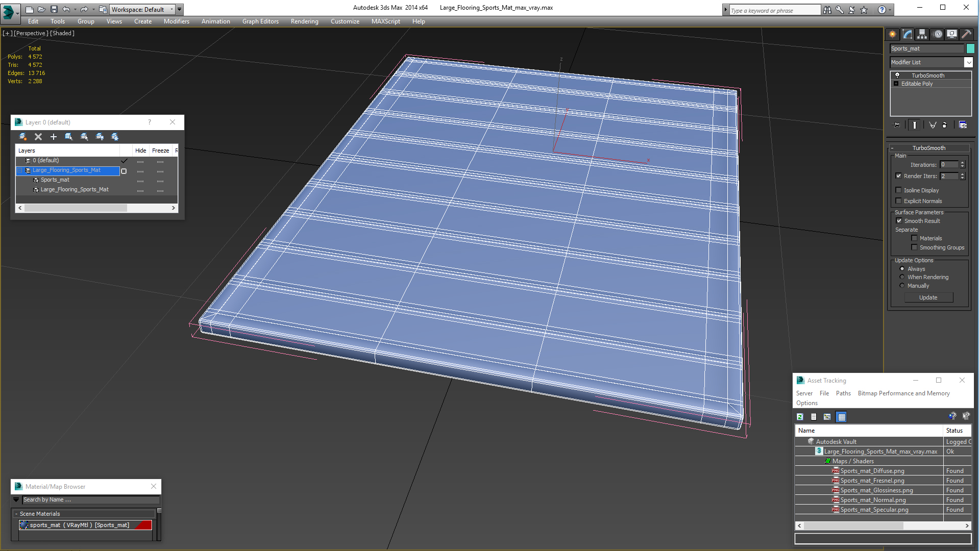Click the New Scene icon in quick access toolbar

[x=29, y=9]
